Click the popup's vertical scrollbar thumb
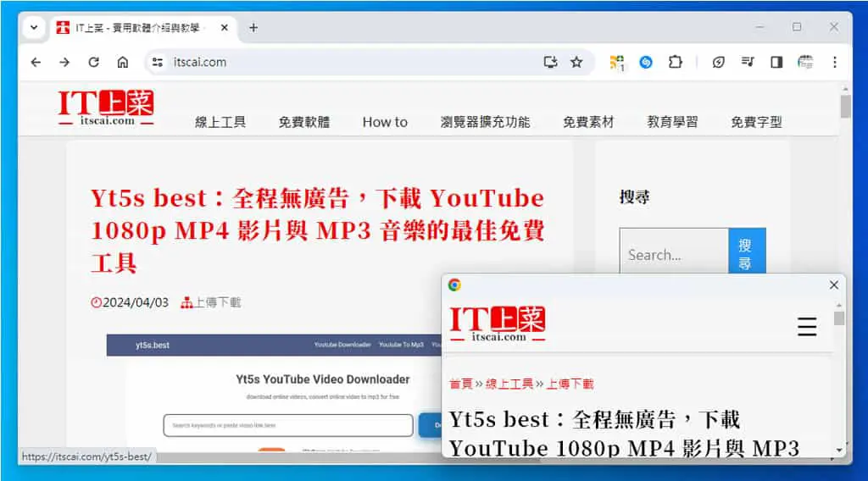 (x=839, y=318)
